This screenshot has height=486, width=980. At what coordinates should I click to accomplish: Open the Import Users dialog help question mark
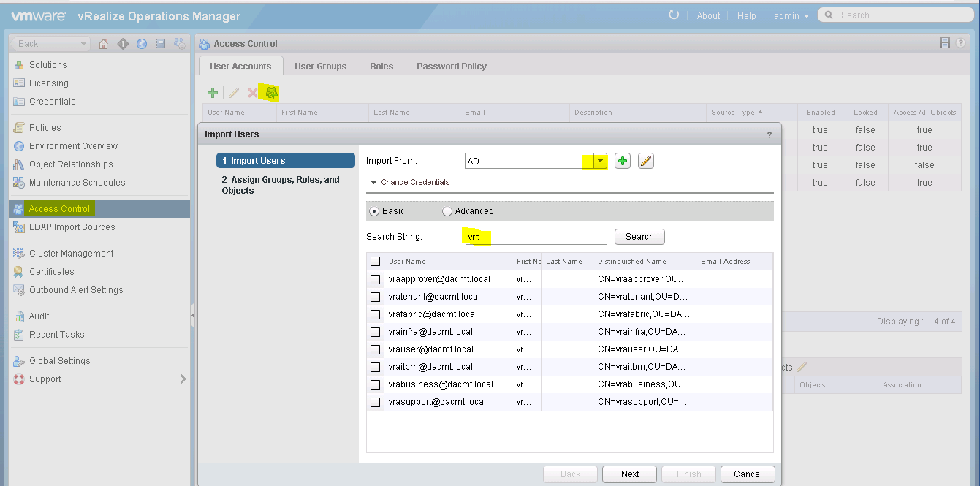pyautogui.click(x=769, y=135)
